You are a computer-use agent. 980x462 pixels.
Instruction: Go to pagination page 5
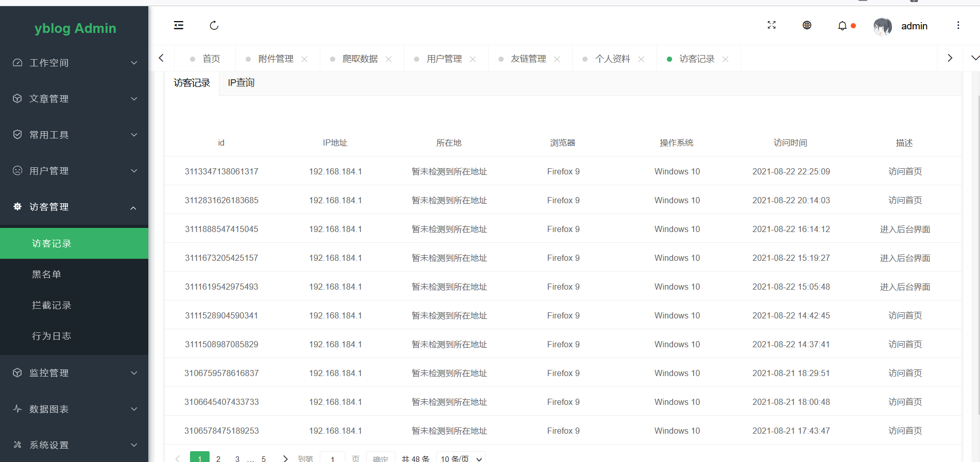[x=264, y=458]
